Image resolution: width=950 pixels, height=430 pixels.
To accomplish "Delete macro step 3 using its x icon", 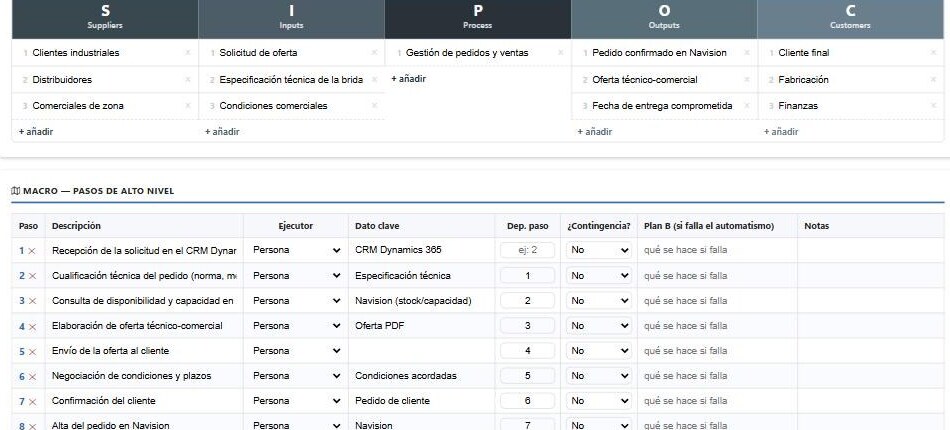I will [33, 301].
